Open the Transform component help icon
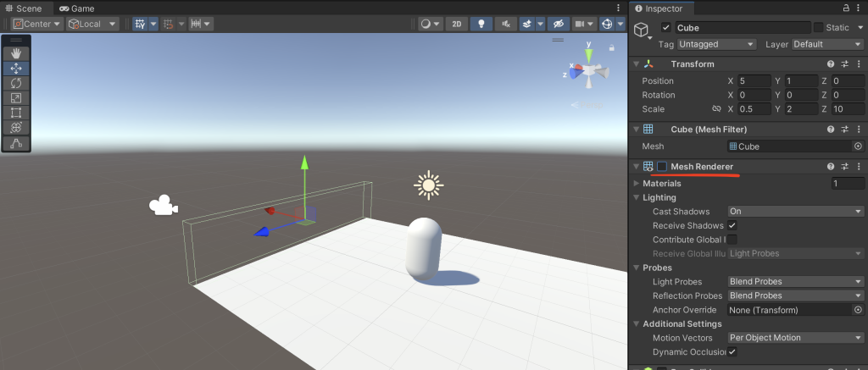Viewport: 868px width, 370px height. pyautogui.click(x=831, y=64)
